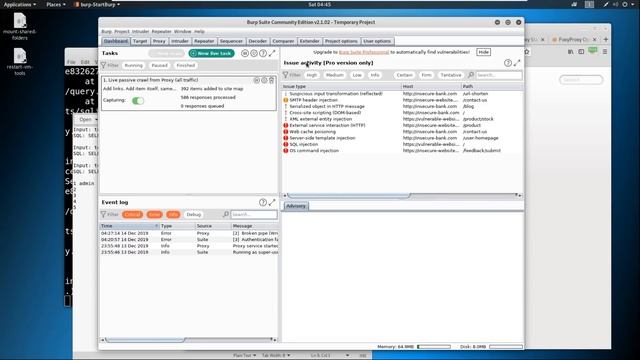Sort Event log by Time column
Screen dimensions: 640x360
pos(129,226)
